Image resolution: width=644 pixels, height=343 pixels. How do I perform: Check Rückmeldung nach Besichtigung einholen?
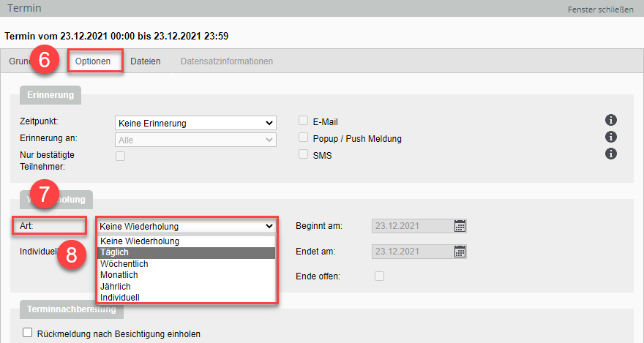point(28,333)
